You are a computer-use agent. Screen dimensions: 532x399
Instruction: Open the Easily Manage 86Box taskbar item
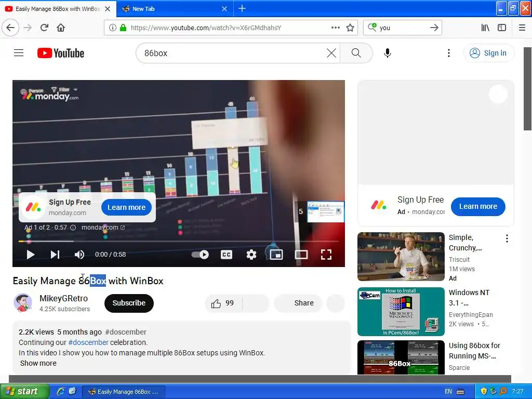pos(124,392)
